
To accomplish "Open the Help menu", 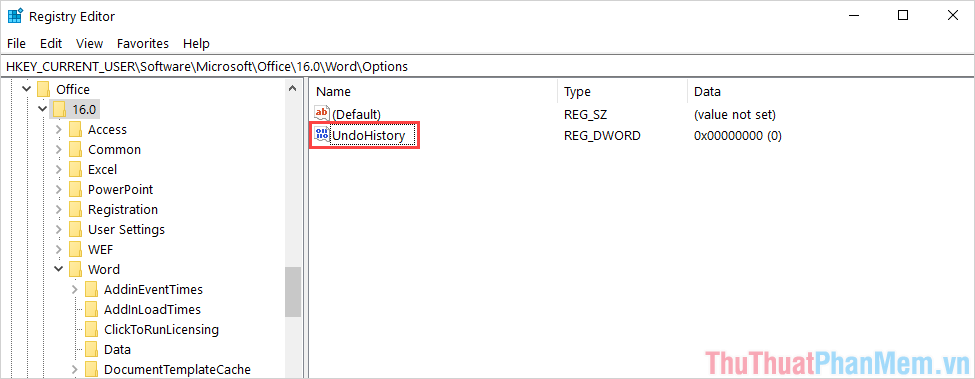I will coord(196,43).
